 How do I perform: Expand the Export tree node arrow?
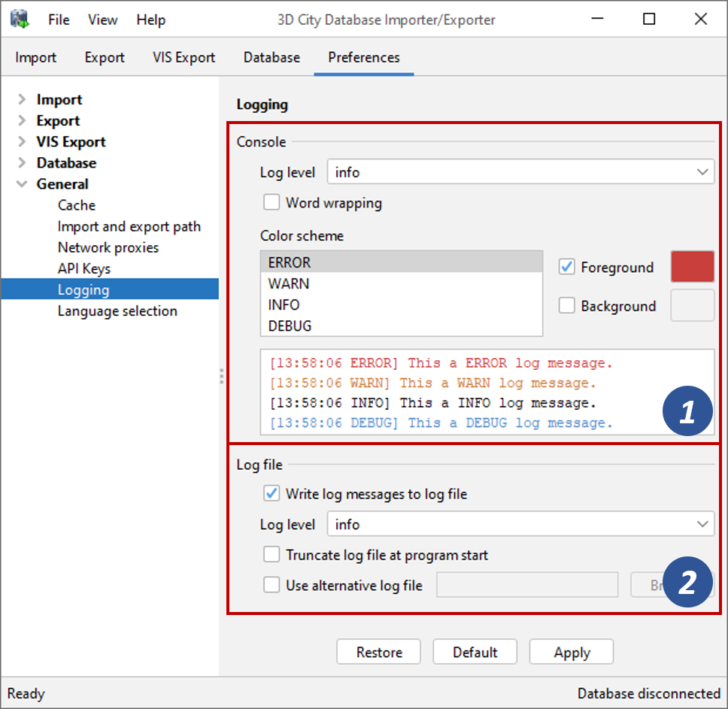coord(21,120)
